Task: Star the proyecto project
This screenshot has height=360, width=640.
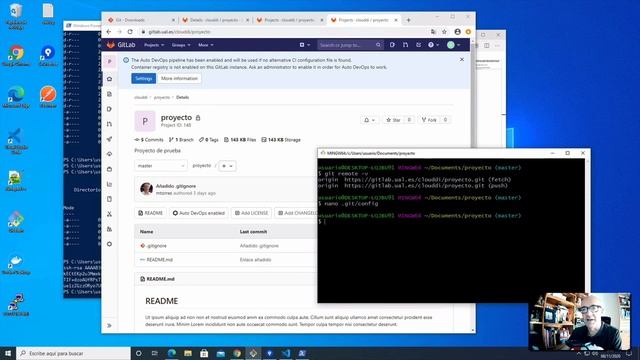Action: (394, 120)
